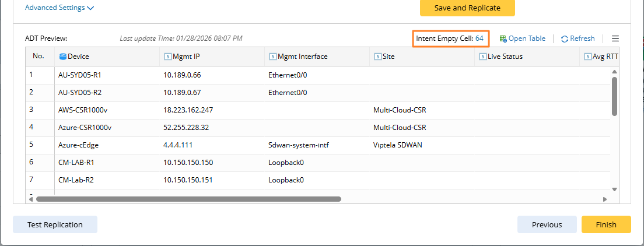Click the Mgmt Interface column S icon
Image resolution: width=644 pixels, height=246 pixels.
[x=272, y=57]
